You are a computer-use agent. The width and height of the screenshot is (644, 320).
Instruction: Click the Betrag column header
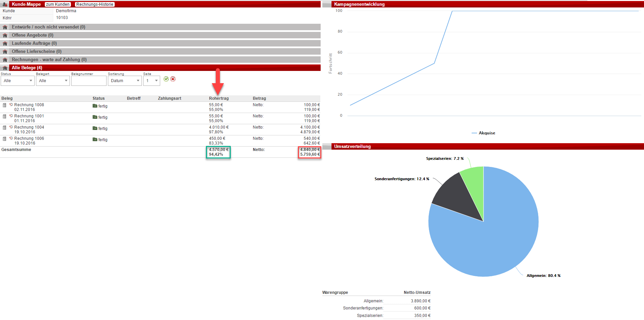pos(259,98)
